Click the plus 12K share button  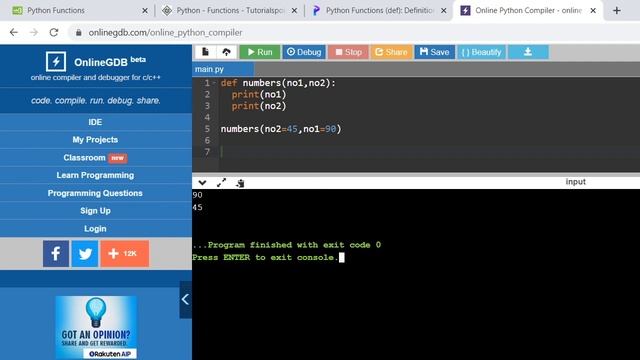click(124, 253)
